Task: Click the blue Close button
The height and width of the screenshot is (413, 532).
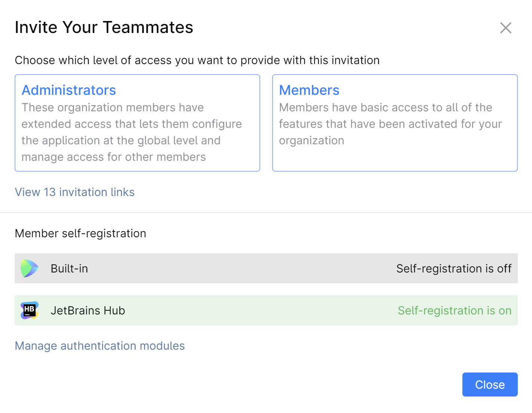Action: 490,384
